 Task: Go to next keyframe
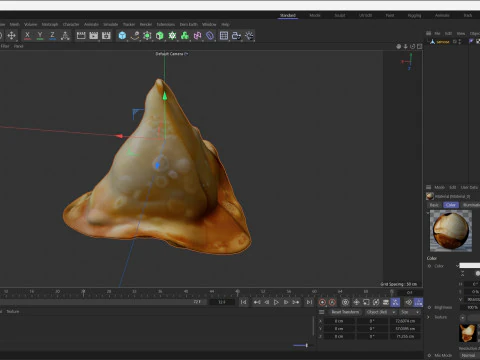point(296,302)
